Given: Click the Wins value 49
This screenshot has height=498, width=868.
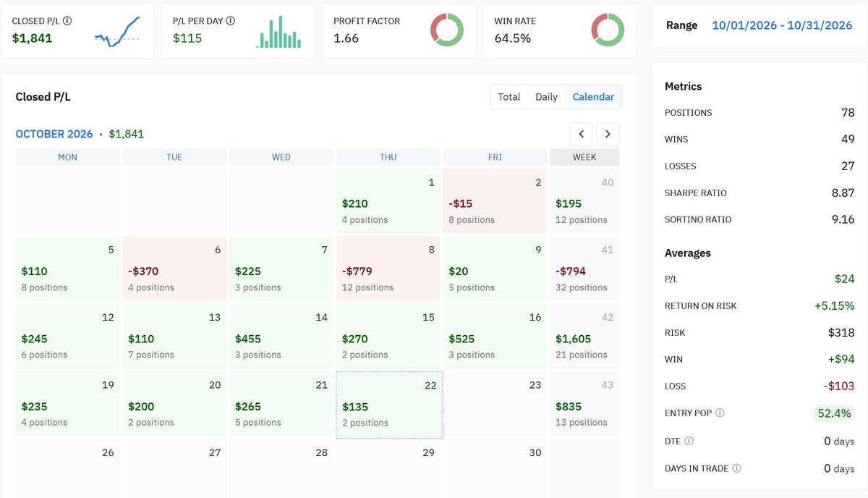Looking at the screenshot, I should (x=848, y=139).
